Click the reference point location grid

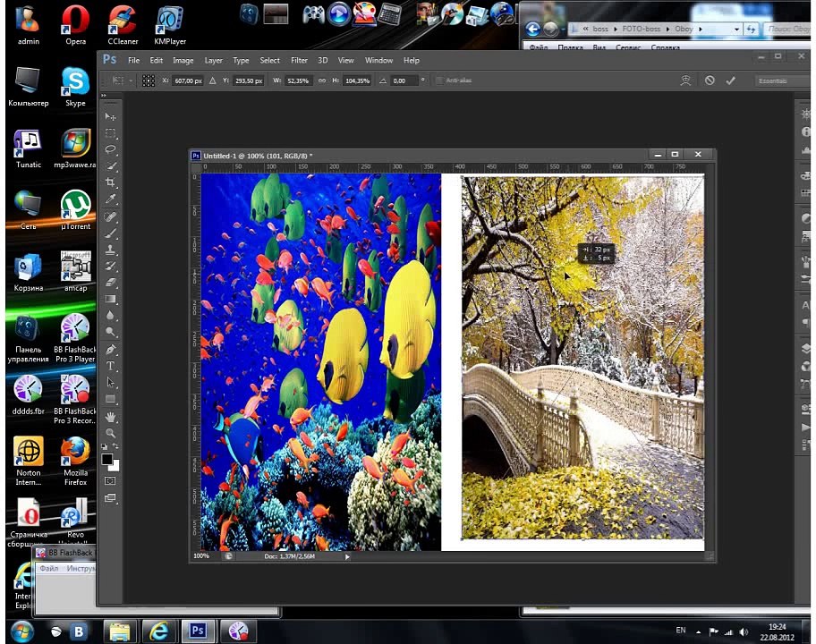(149, 80)
